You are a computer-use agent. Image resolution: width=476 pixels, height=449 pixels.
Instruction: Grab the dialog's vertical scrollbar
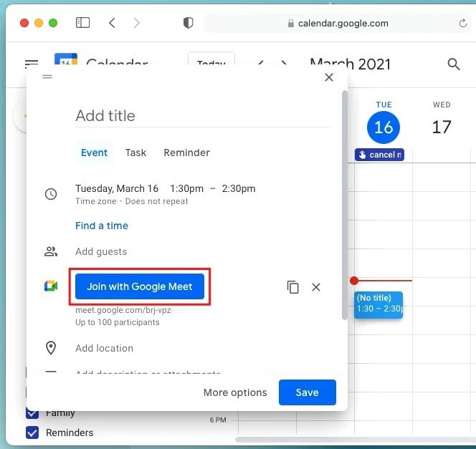pyautogui.click(x=345, y=205)
